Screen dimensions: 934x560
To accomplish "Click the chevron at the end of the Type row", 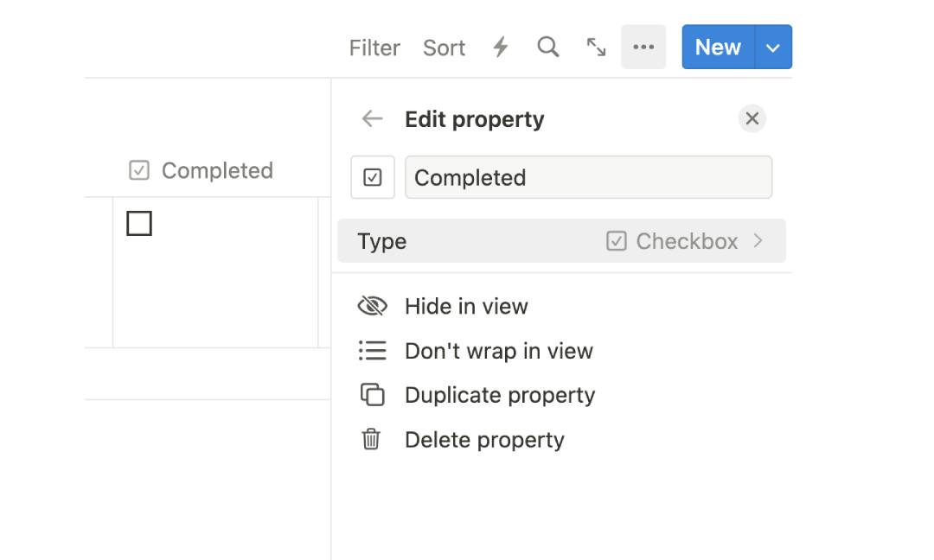I will click(759, 241).
